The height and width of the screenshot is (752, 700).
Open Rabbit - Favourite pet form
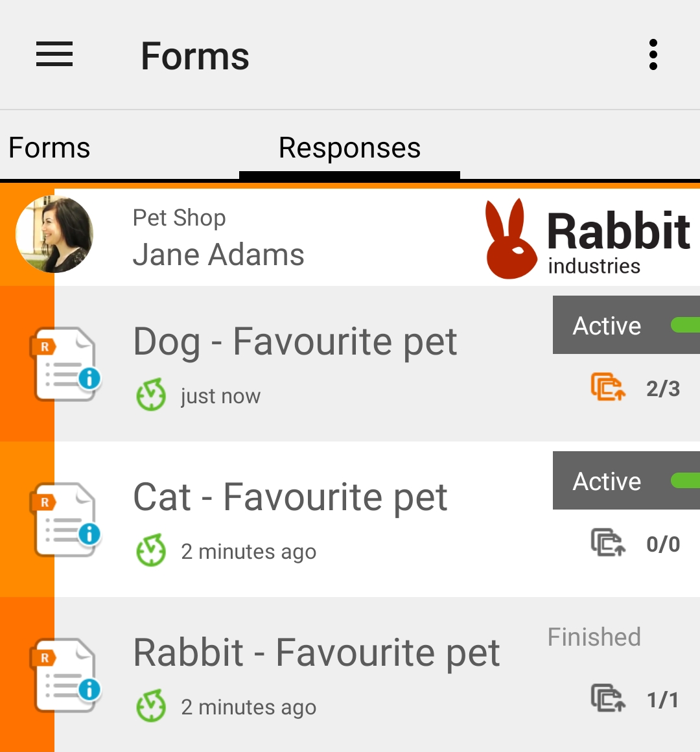(316, 653)
